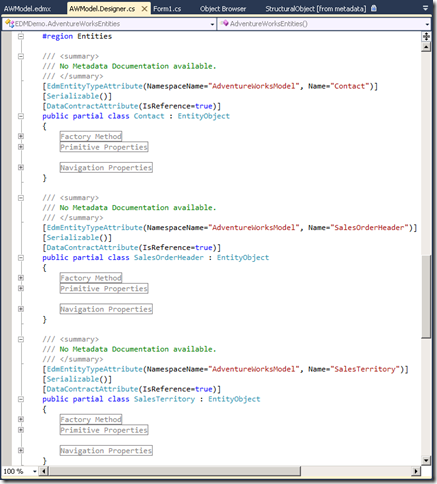Click the vertical scrollbar up arrow
The width and height of the screenshot is (437, 484).
point(426,47)
